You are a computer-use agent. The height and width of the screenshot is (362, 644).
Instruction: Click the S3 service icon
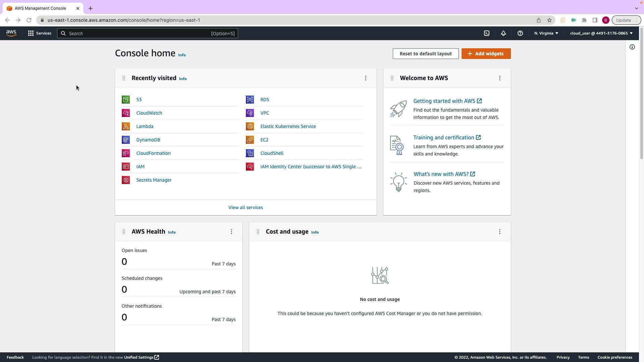point(126,100)
